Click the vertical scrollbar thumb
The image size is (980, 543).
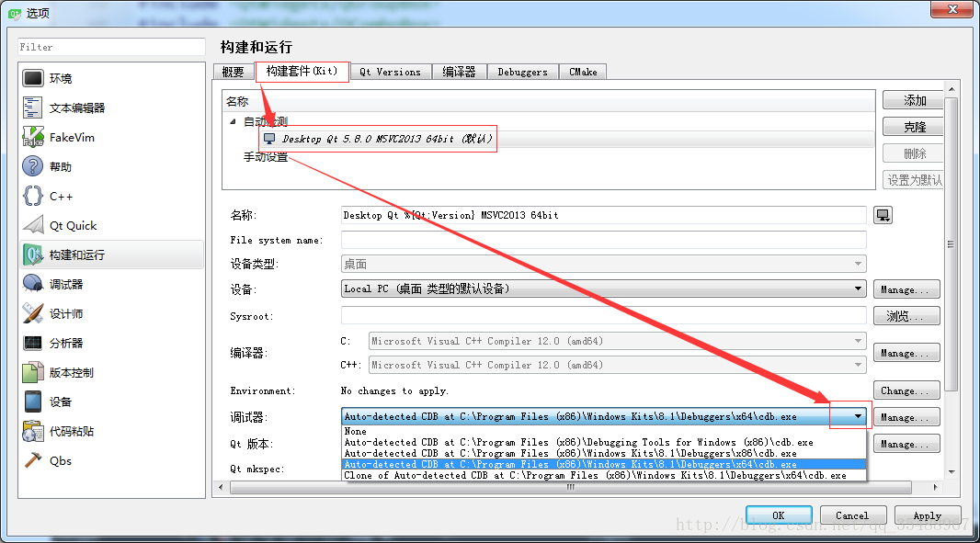952,243
